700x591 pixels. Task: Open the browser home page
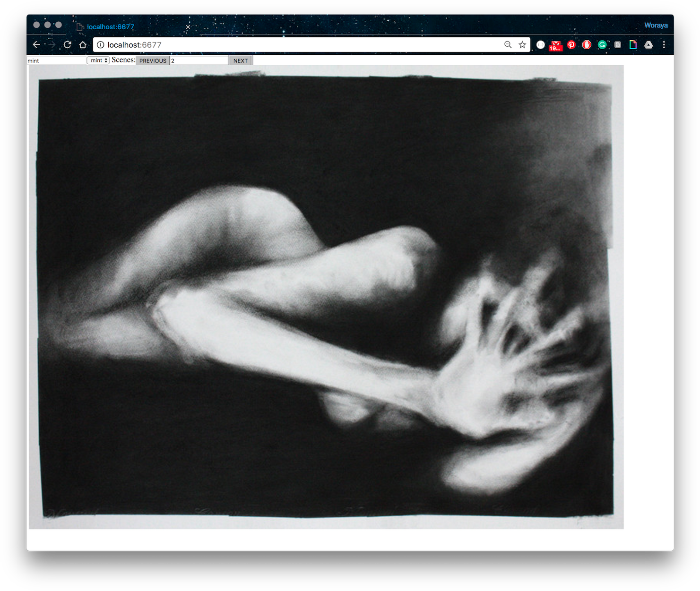tap(83, 44)
